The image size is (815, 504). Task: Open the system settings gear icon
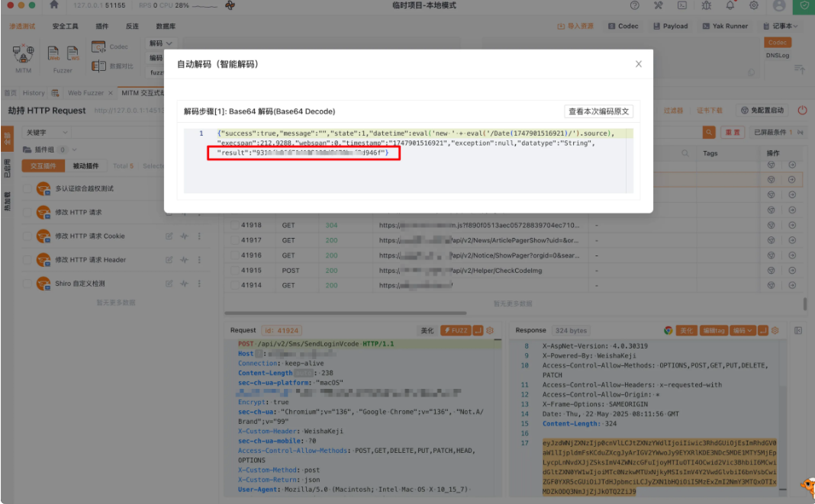coord(754,7)
